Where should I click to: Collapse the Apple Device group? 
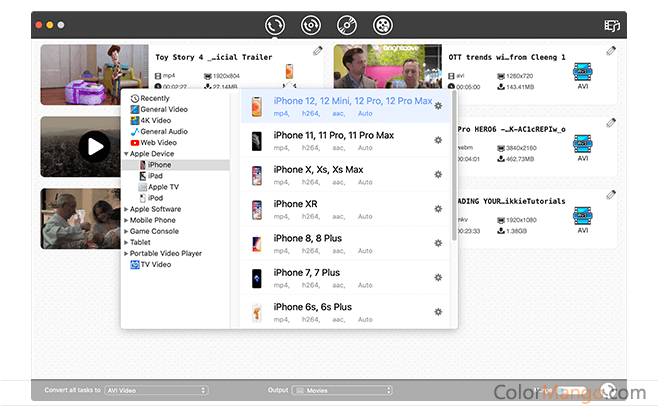(x=126, y=154)
